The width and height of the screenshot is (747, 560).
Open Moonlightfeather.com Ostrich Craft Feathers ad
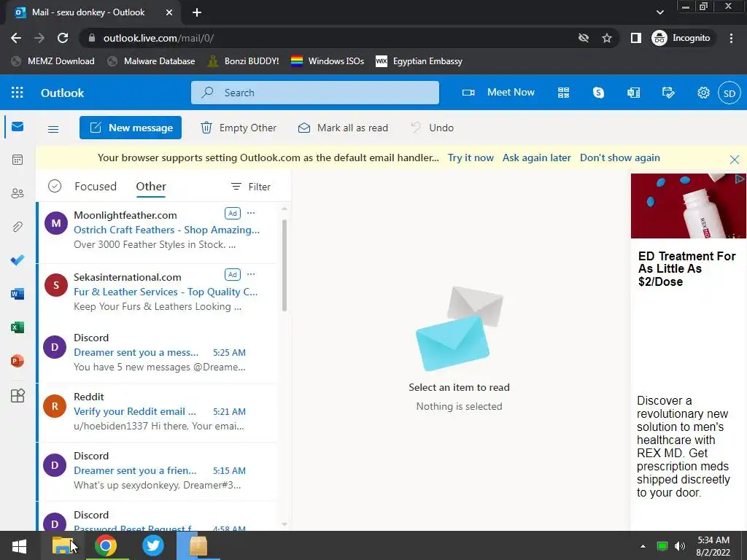[x=158, y=233]
